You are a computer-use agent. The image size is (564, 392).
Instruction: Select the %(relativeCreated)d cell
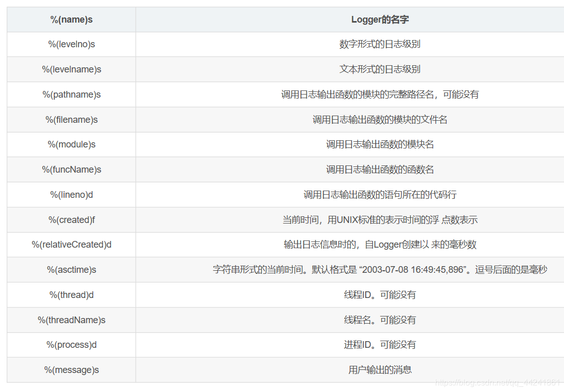pyautogui.click(x=71, y=245)
